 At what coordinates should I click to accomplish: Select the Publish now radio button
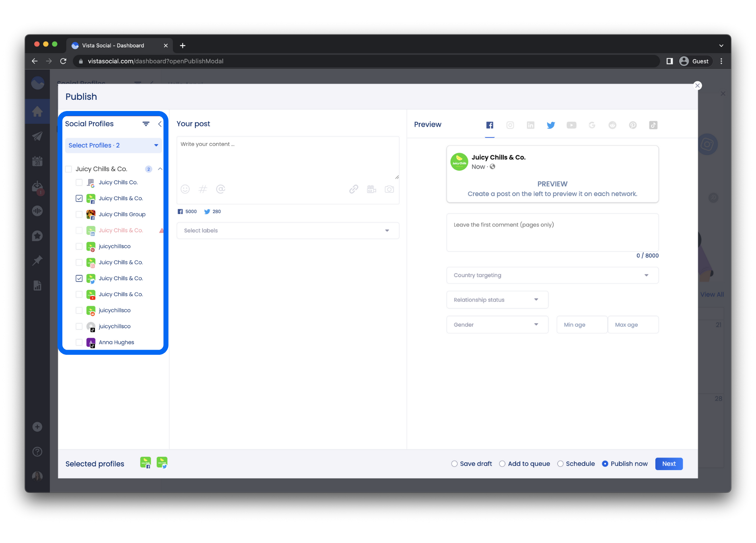605,464
